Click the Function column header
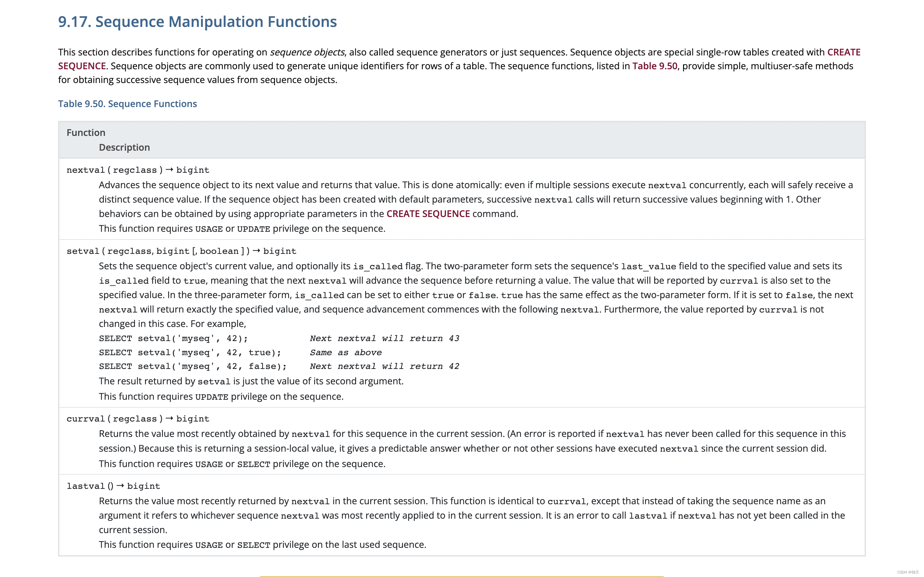Viewport: 924px width, 577px height. click(x=86, y=132)
